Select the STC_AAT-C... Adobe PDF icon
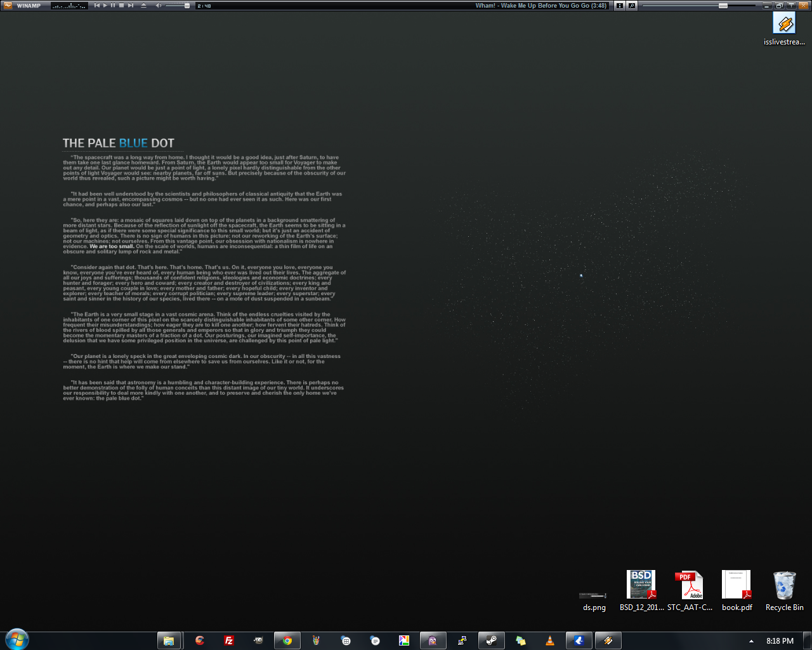The image size is (812, 650). point(690,591)
